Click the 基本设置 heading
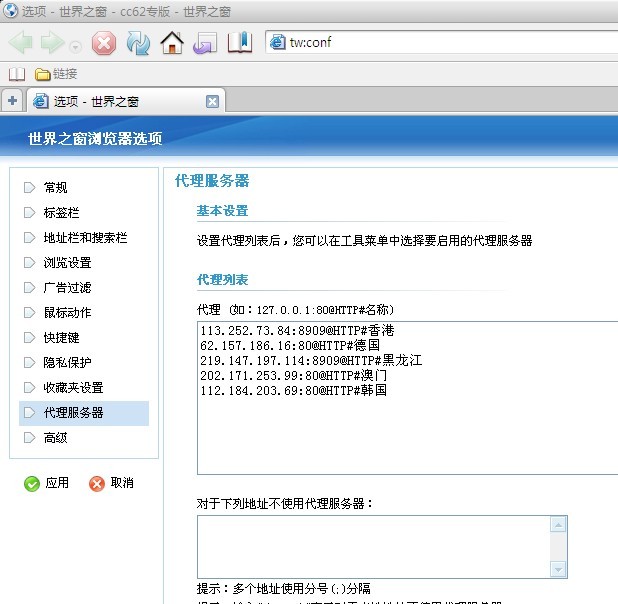This screenshot has height=604, width=618. coord(222,211)
